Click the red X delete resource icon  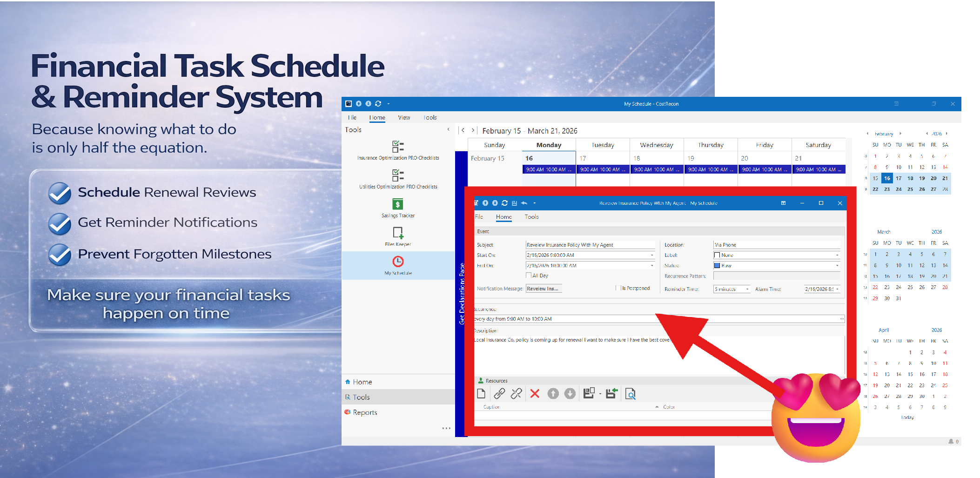click(535, 394)
